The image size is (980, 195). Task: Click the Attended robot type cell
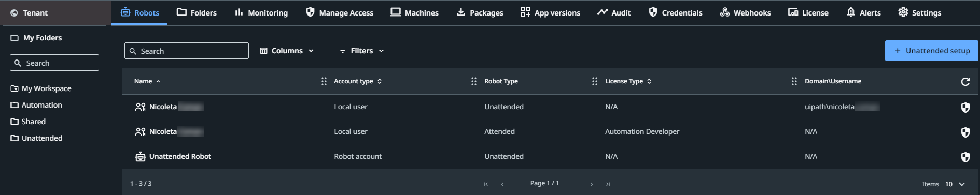(499, 131)
